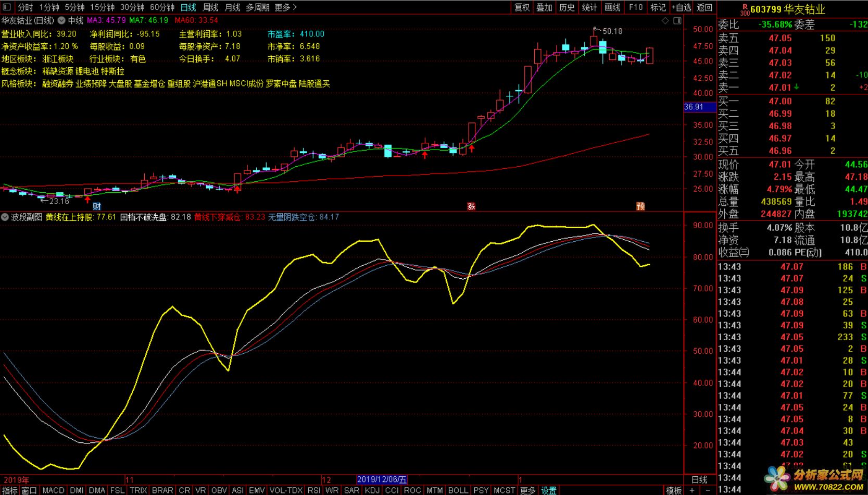Click the 日线 period label on the time axis
Viewport: 868px width, 495px height.
coord(699,480)
